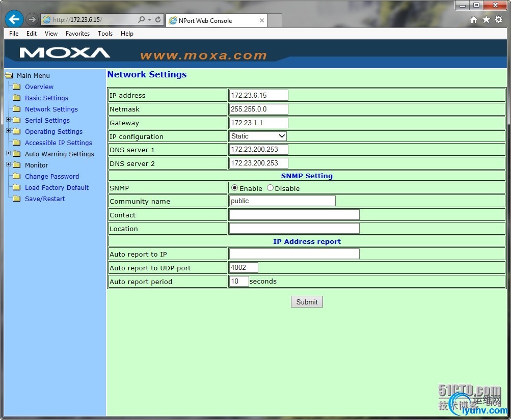Open the Serial Settings link
This screenshot has height=420, width=511.
pyautogui.click(x=47, y=120)
